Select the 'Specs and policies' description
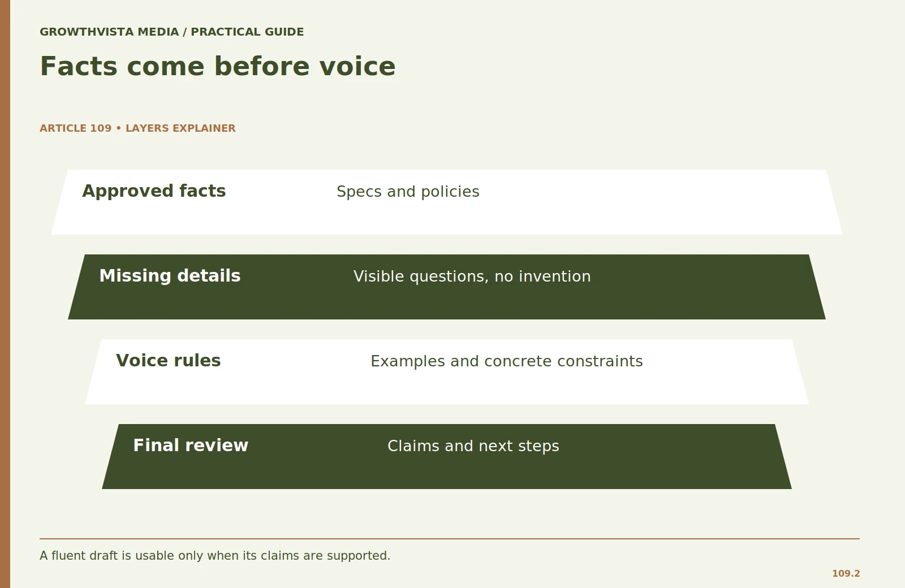The image size is (905, 588). tap(408, 192)
